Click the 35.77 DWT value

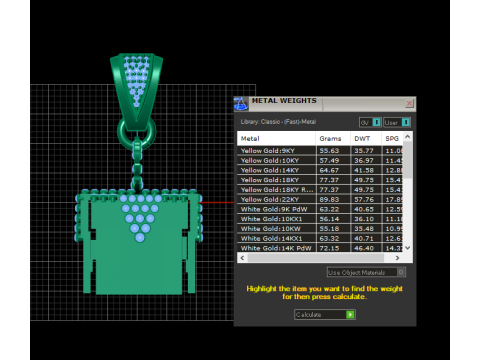364,151
